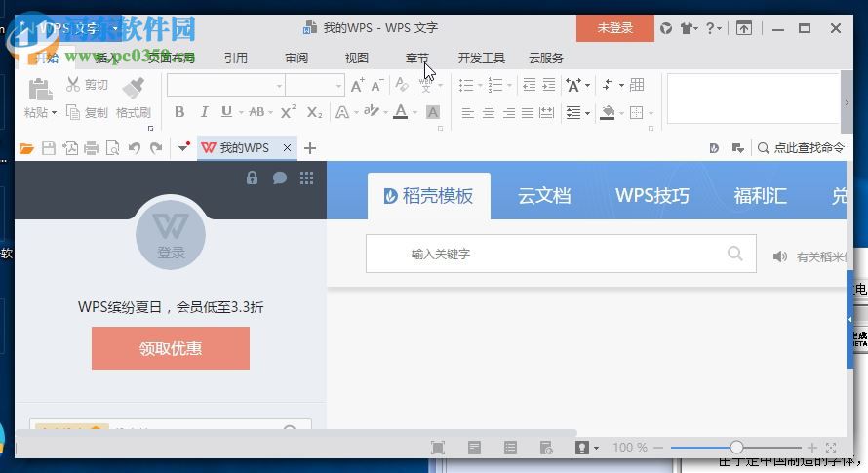Toggle Bold formatting
868x473 pixels.
tap(179, 112)
